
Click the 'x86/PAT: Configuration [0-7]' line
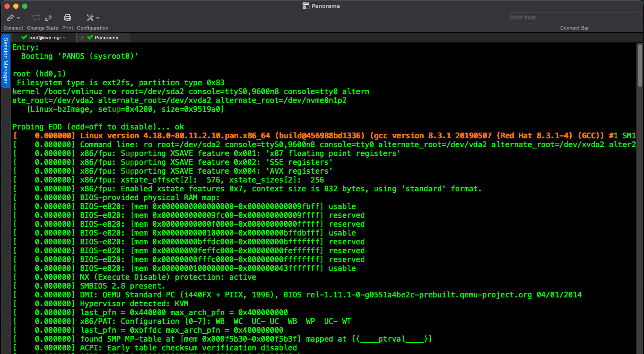182,321
